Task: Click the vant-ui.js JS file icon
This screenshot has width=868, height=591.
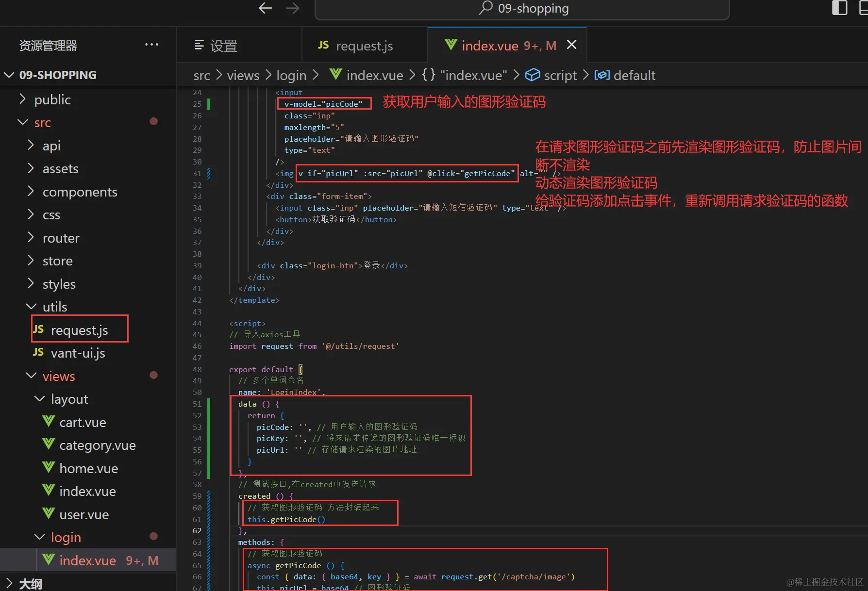Action: coord(38,352)
